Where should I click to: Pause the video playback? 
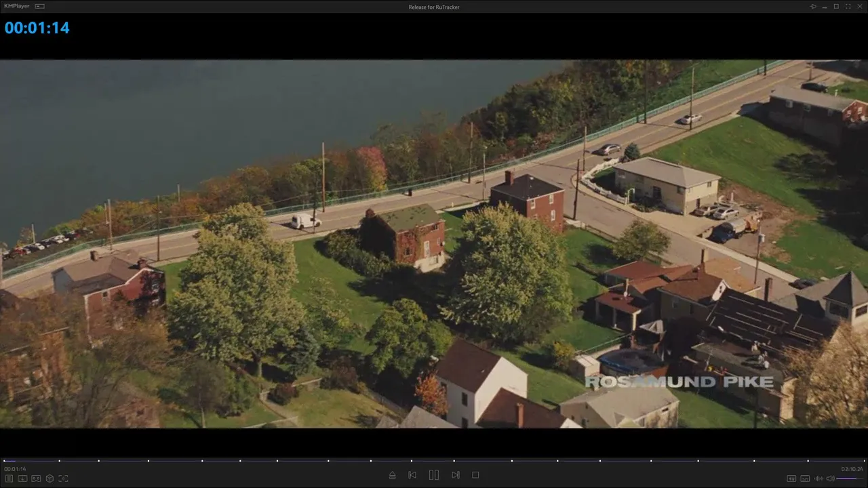tap(434, 475)
